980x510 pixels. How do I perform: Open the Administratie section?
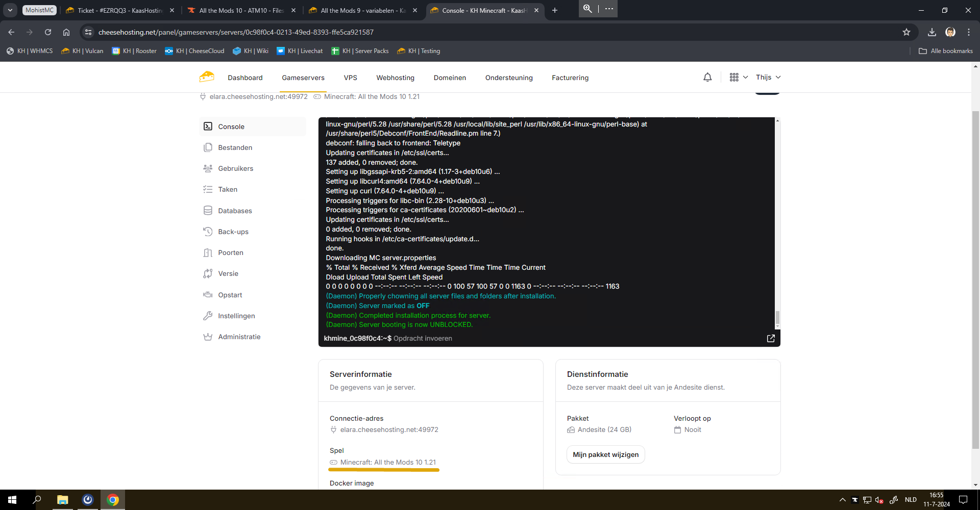(x=239, y=337)
